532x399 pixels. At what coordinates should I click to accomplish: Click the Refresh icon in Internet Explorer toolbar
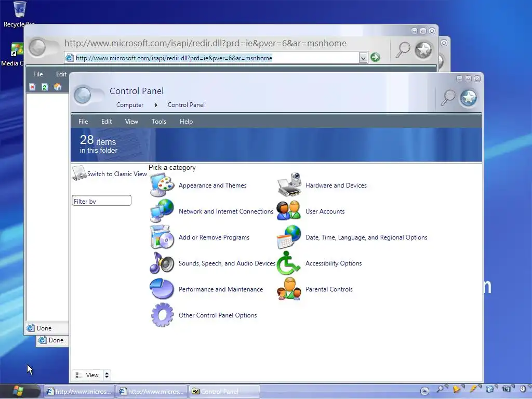click(45, 87)
